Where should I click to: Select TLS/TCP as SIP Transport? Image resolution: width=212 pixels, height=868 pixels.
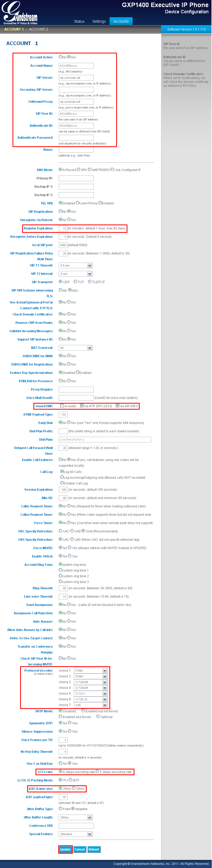(x=90, y=282)
